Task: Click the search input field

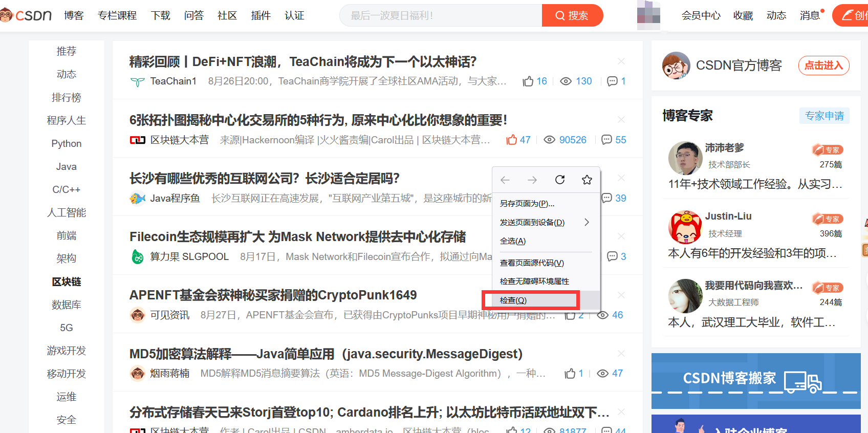Action: pos(441,15)
